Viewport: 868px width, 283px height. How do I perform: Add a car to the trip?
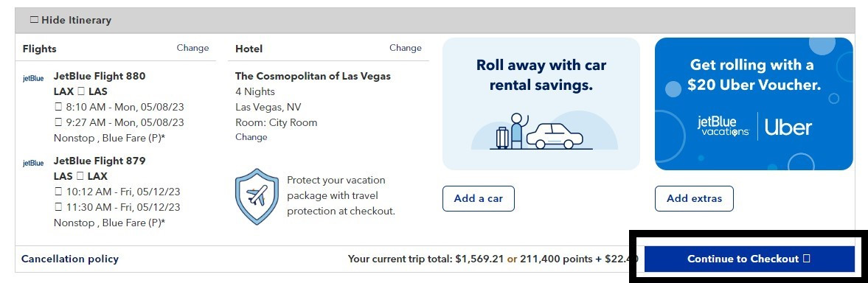[x=479, y=198]
